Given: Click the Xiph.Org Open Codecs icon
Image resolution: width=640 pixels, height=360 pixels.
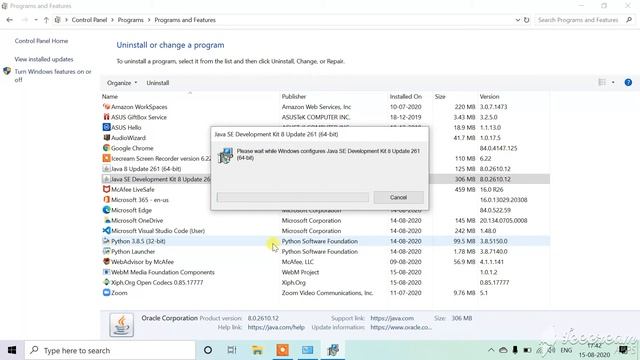Looking at the screenshot, I should click(x=107, y=282).
